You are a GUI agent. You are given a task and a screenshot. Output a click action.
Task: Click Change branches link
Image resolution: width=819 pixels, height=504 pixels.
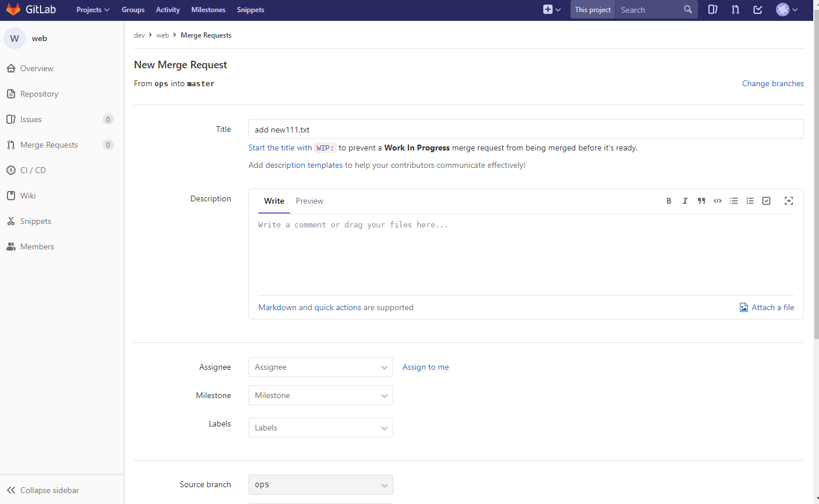773,83
